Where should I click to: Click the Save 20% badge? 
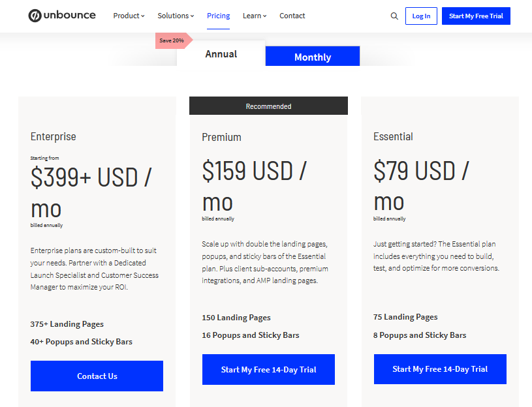(x=174, y=40)
